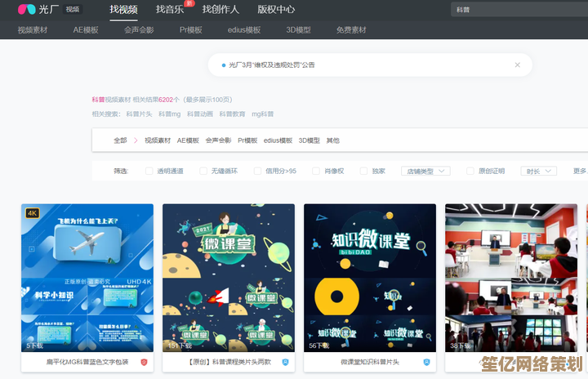
Task: Open the 店铺类型 dropdown
Action: [425, 172]
